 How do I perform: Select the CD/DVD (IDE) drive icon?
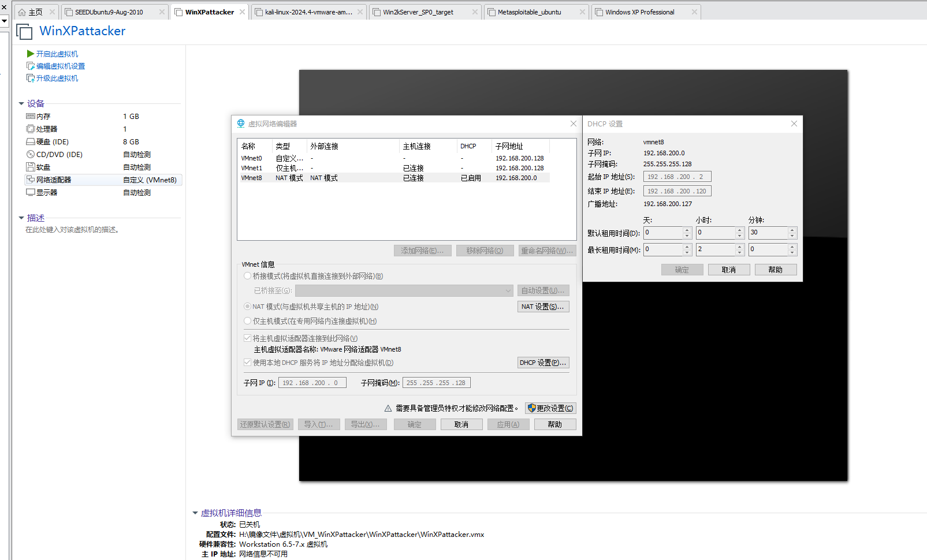(x=31, y=154)
